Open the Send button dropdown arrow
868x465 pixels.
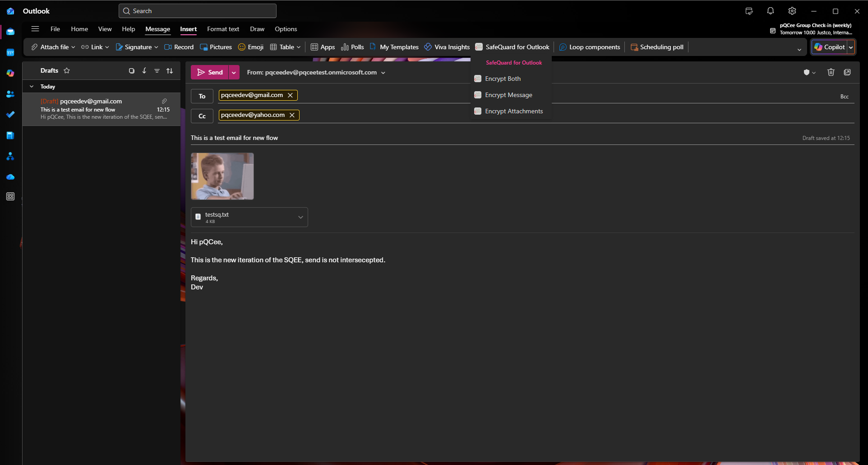234,72
